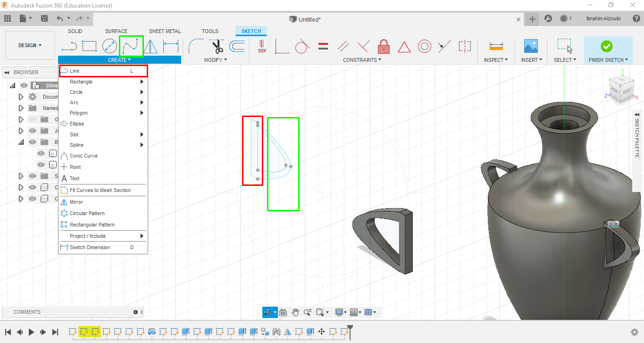Open the INSPECT dropdown menu
Image resolution: width=644 pixels, height=343 pixels.
point(496,60)
